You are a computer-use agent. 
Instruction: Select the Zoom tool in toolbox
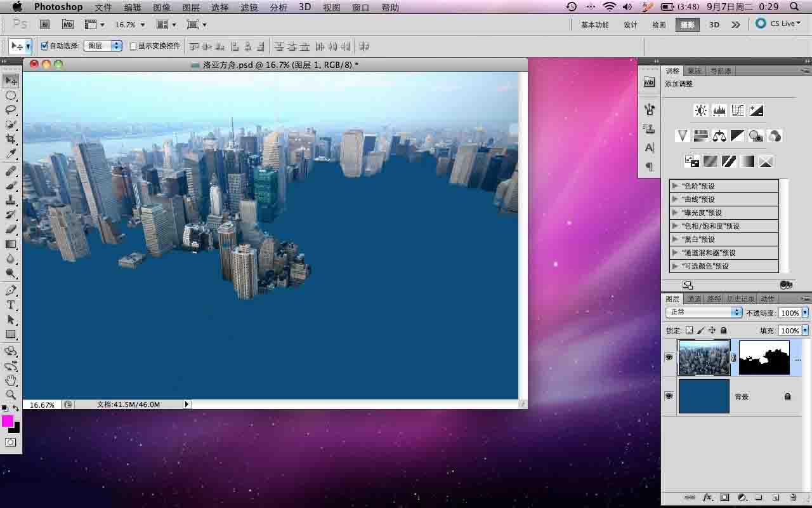[11, 395]
